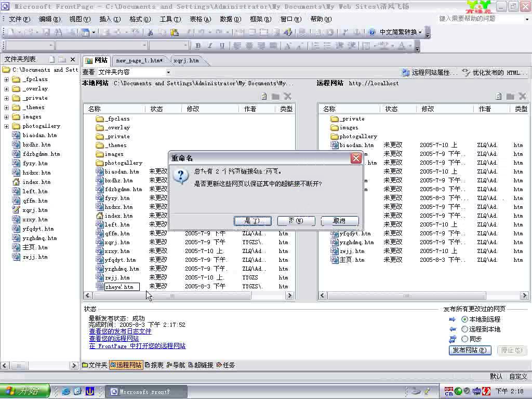Click the xqrj.htm pencil icon in folder list
The width and height of the screenshot is (532, 399).
(16, 210)
